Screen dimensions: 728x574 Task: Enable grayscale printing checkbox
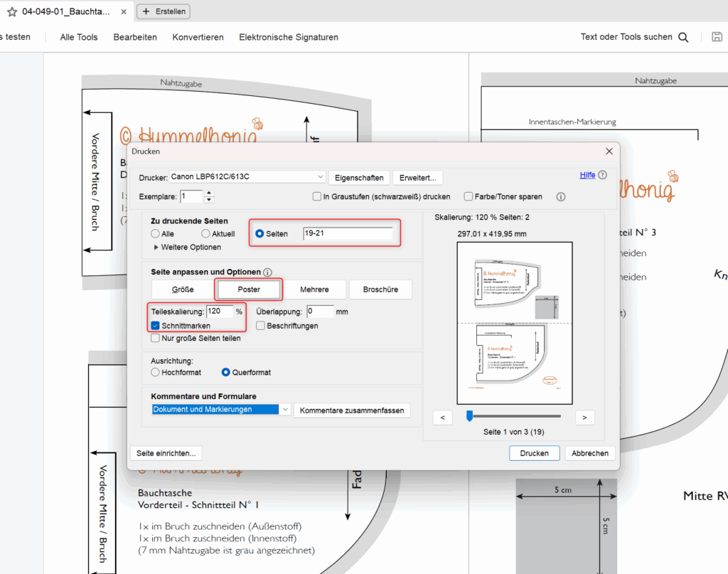click(317, 197)
